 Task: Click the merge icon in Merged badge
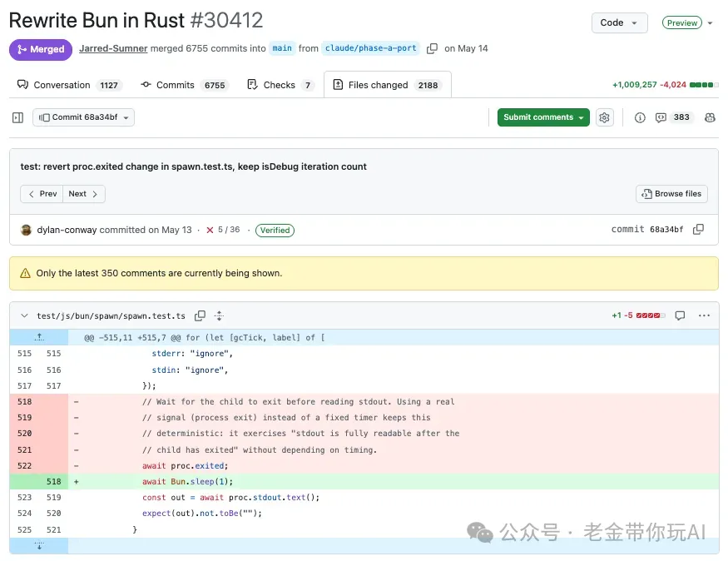[x=22, y=49]
